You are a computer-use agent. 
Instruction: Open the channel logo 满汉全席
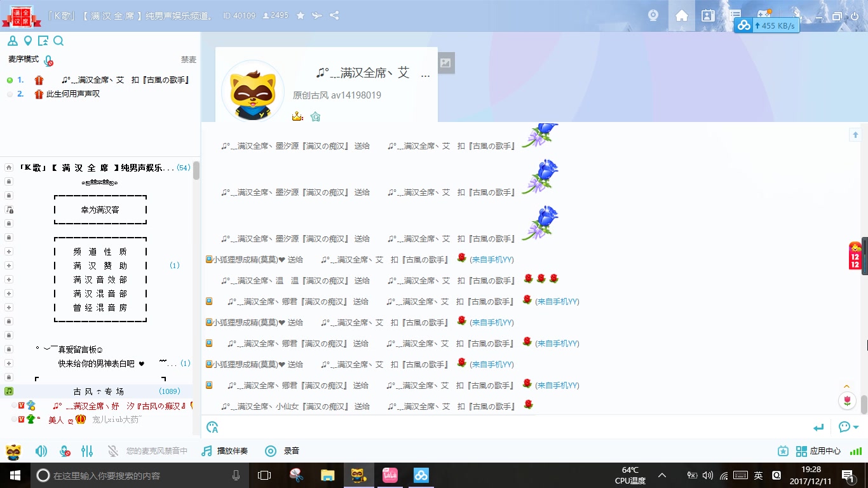pyautogui.click(x=21, y=16)
